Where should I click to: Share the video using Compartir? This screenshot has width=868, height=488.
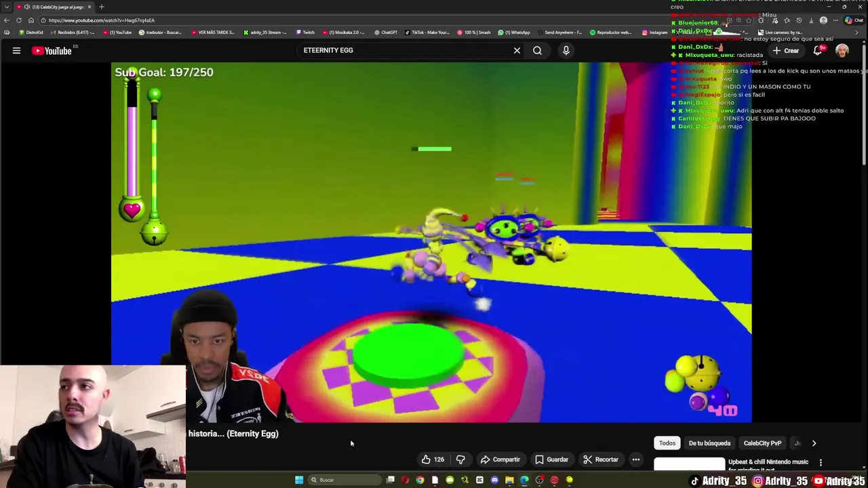point(500,460)
